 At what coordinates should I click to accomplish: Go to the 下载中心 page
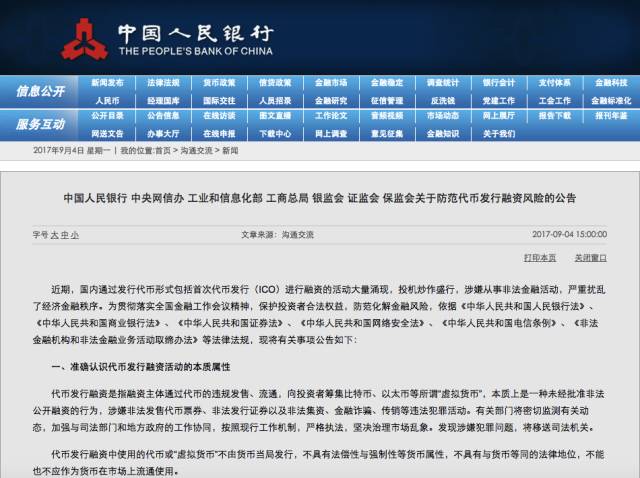(x=275, y=134)
